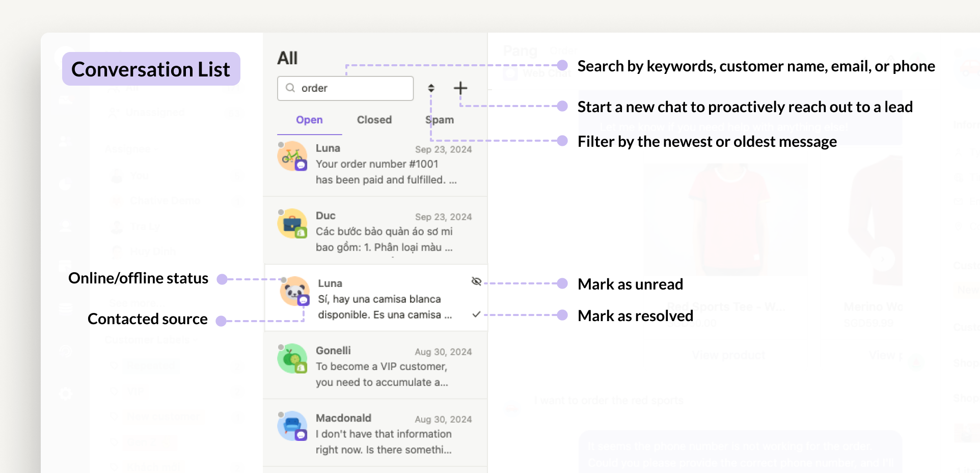Click the contacts icon in the left sidebar

[x=65, y=141]
